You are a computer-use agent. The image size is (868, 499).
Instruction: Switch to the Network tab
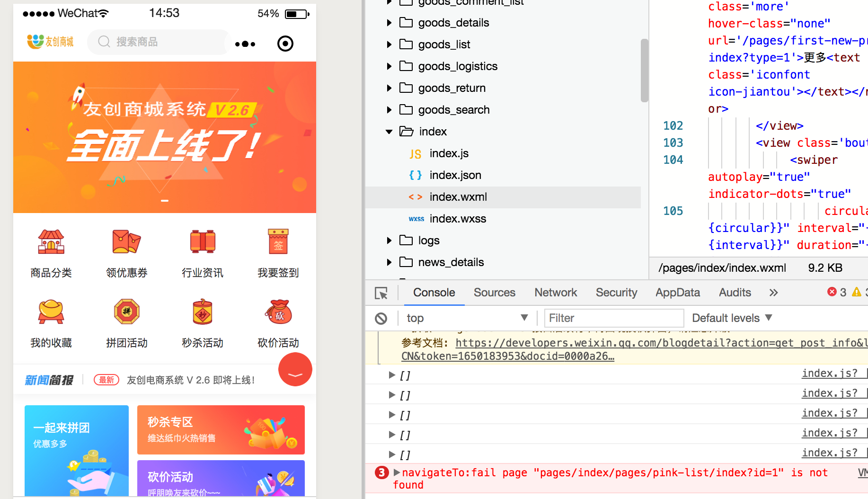pos(556,293)
